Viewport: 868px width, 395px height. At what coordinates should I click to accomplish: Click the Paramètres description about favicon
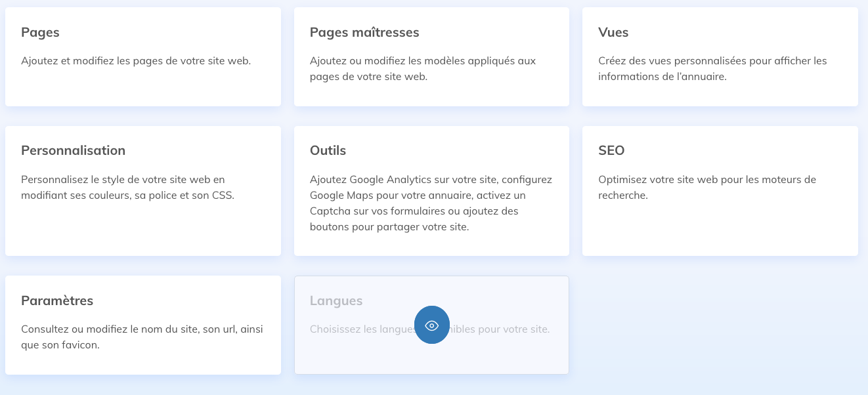(x=142, y=337)
